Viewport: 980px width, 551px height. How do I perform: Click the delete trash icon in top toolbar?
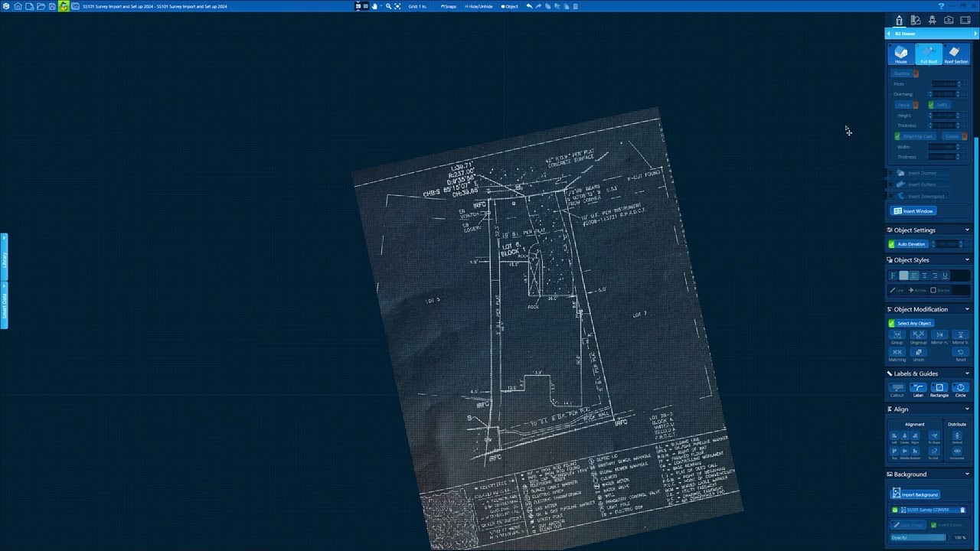coord(576,6)
